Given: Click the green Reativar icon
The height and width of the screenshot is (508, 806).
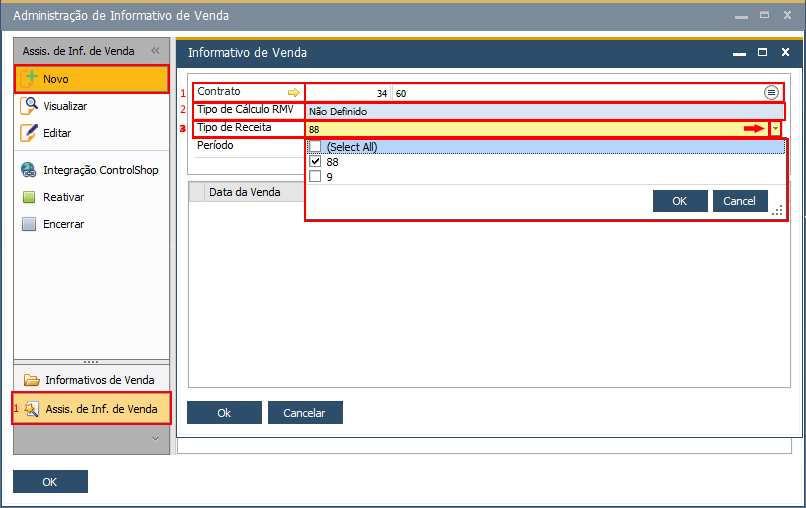Looking at the screenshot, I should 29,197.
